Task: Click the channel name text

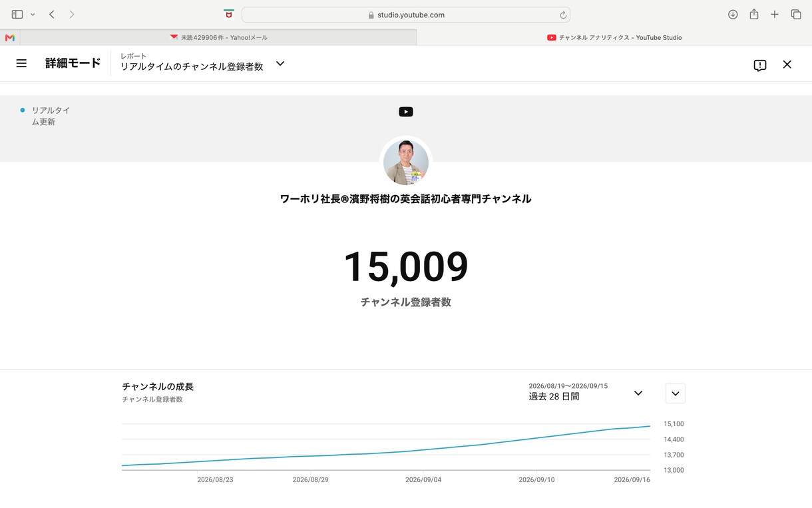Action: click(406, 199)
